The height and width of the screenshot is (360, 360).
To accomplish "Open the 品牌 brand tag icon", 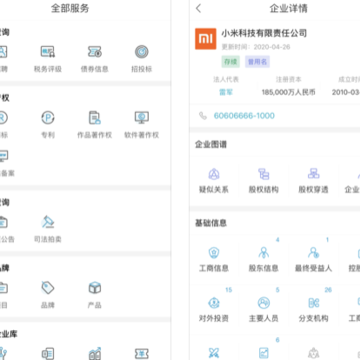I will pyautogui.click(x=48, y=288).
